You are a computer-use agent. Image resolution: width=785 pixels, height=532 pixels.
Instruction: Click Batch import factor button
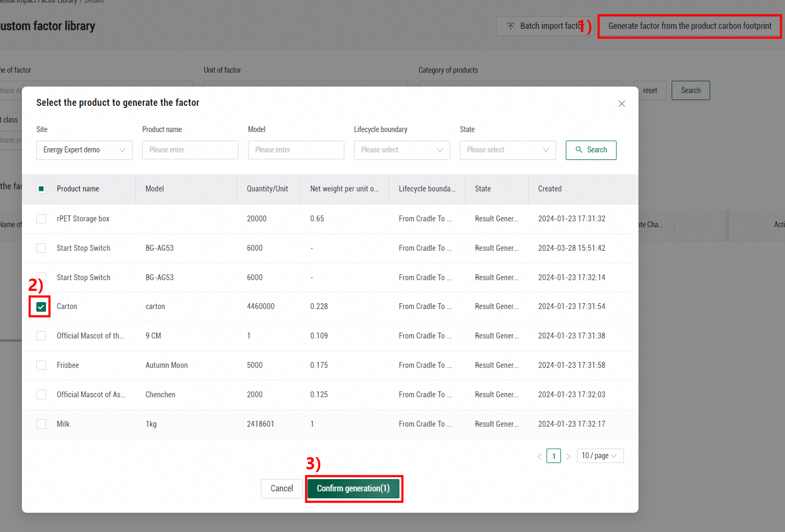tap(544, 26)
